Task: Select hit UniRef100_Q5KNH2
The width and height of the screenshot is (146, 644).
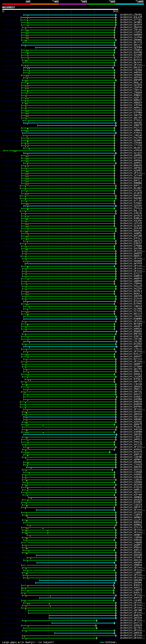Action: 131,40
